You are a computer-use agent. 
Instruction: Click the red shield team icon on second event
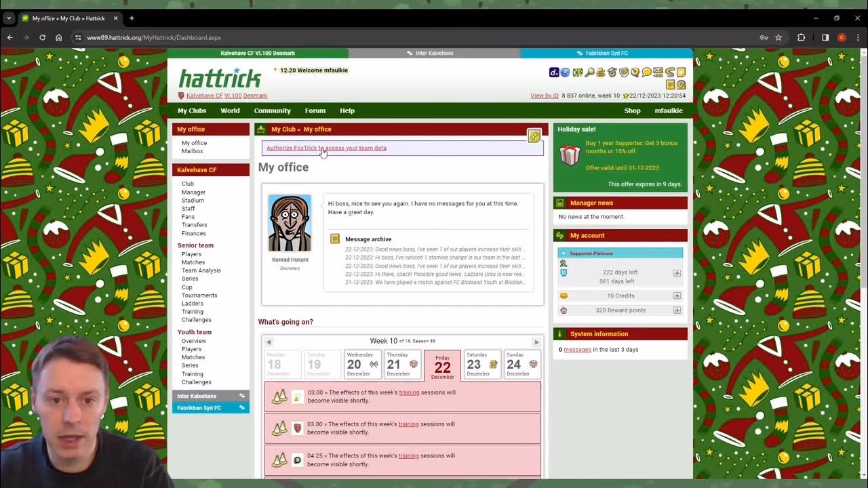pyautogui.click(x=297, y=428)
